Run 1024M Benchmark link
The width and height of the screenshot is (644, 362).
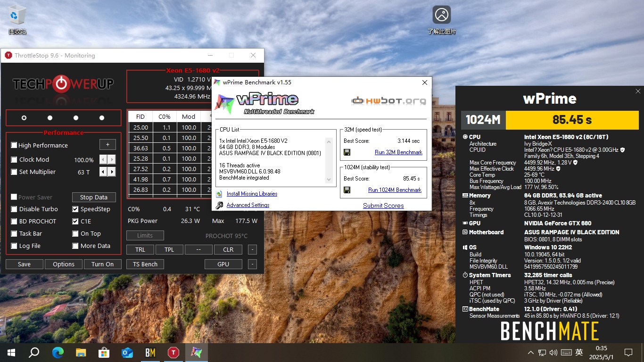pyautogui.click(x=395, y=190)
